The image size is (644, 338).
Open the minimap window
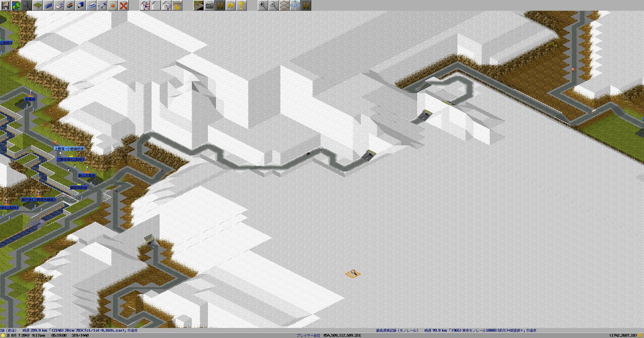(16, 5)
